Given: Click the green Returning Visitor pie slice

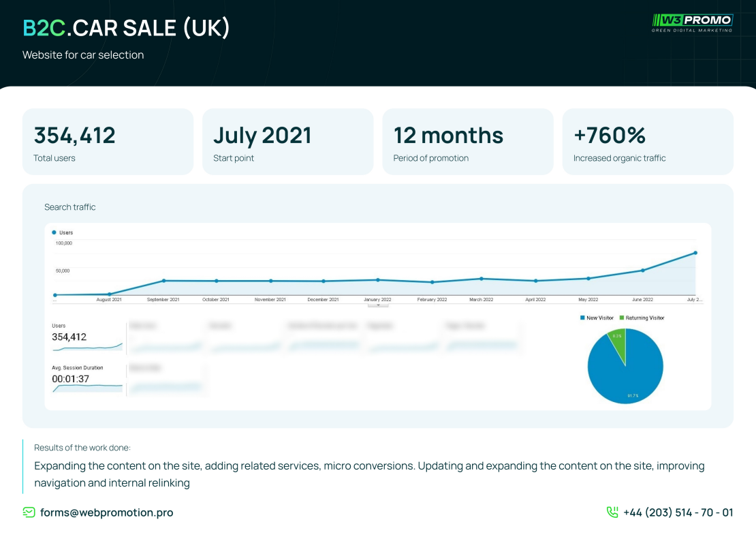Looking at the screenshot, I should coord(618,344).
